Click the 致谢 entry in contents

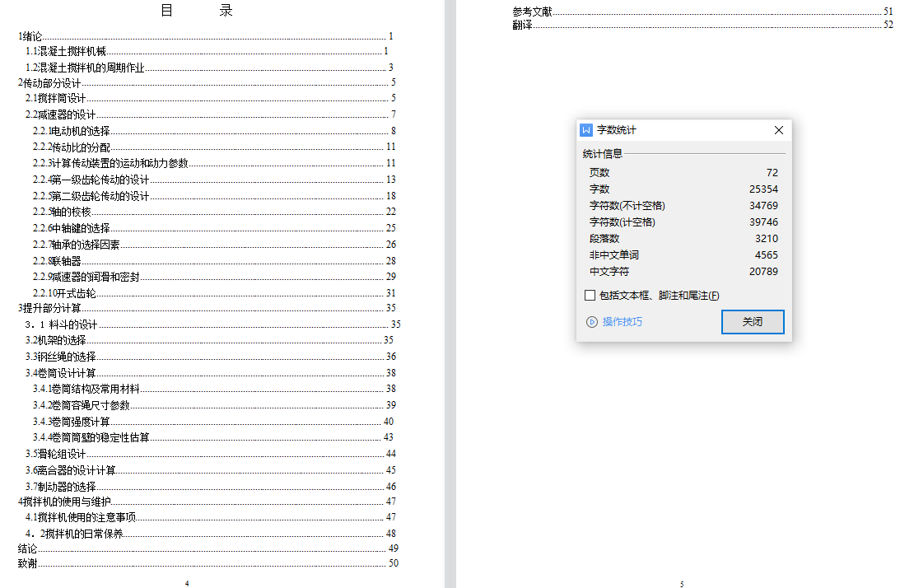pos(28,564)
